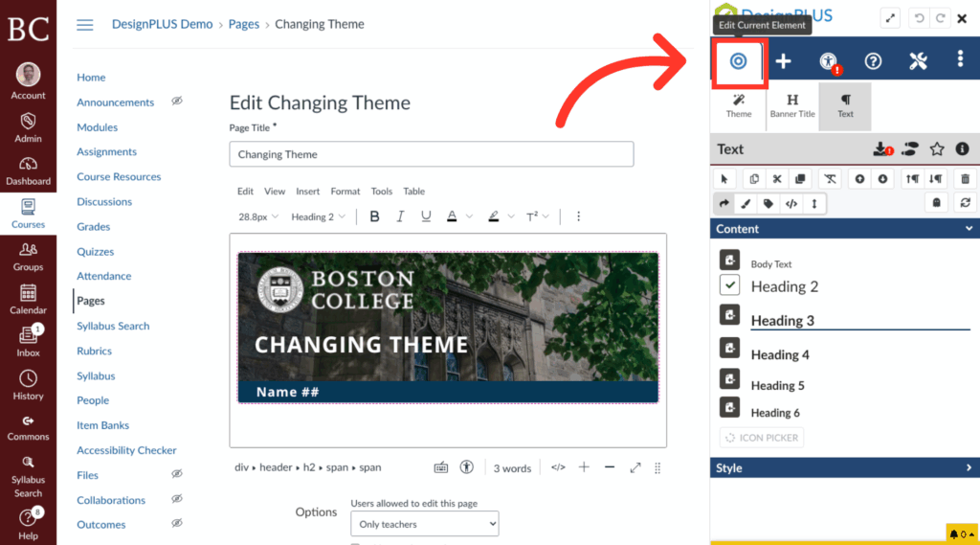Click the copy element icon
The height and width of the screenshot is (545, 980).
754,179
